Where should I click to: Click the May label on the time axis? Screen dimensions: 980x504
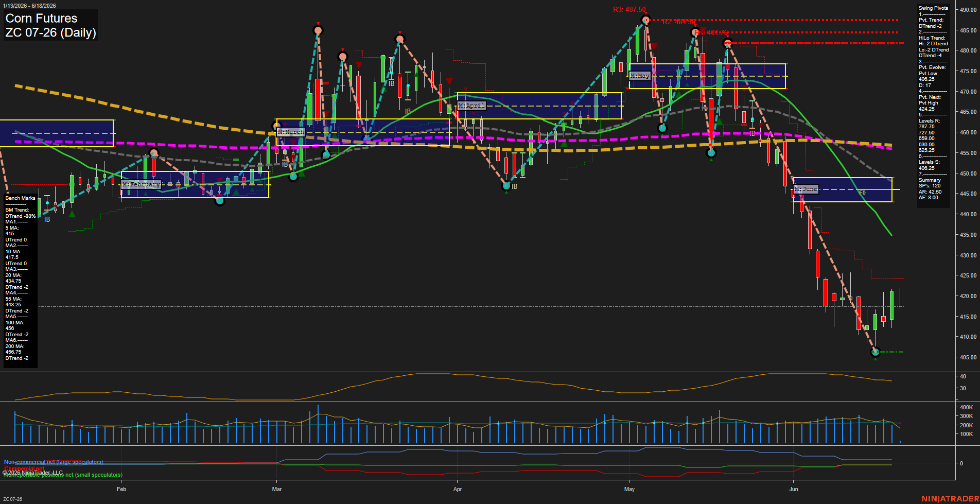pyautogui.click(x=629, y=489)
